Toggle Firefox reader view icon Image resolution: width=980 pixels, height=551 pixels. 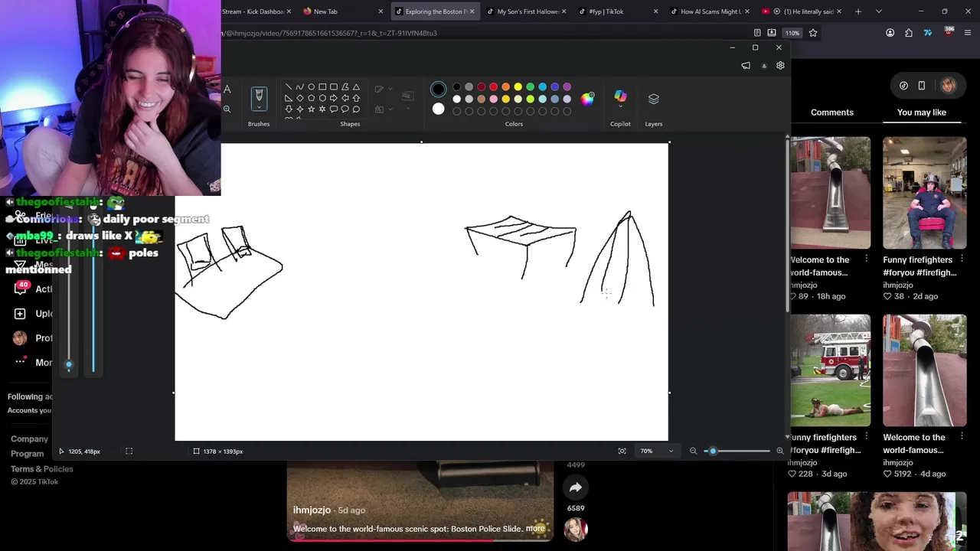757,33
